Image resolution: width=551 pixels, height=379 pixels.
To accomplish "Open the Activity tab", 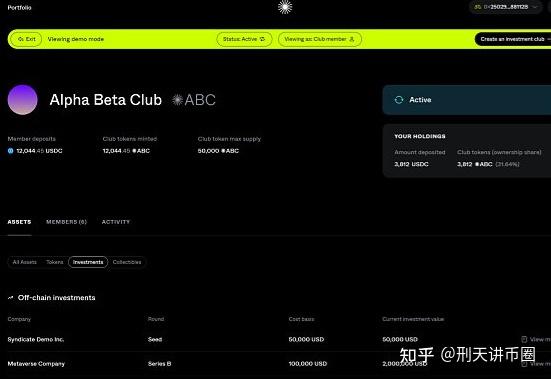I will point(116,222).
